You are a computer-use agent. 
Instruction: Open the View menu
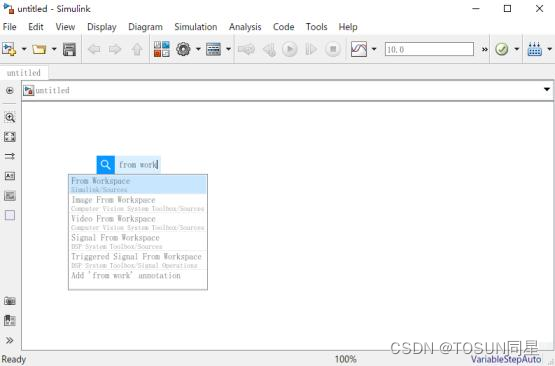click(x=65, y=27)
